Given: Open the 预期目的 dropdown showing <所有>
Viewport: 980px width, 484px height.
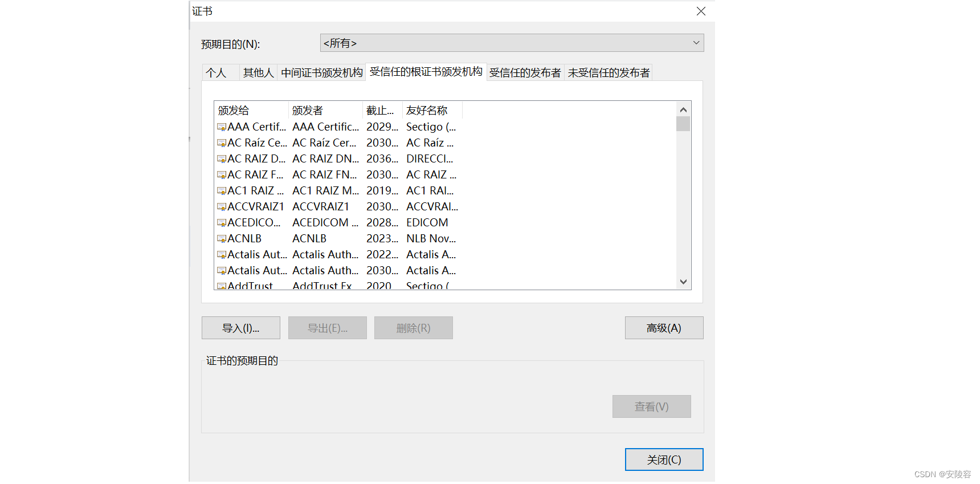Looking at the screenshot, I should coord(512,43).
